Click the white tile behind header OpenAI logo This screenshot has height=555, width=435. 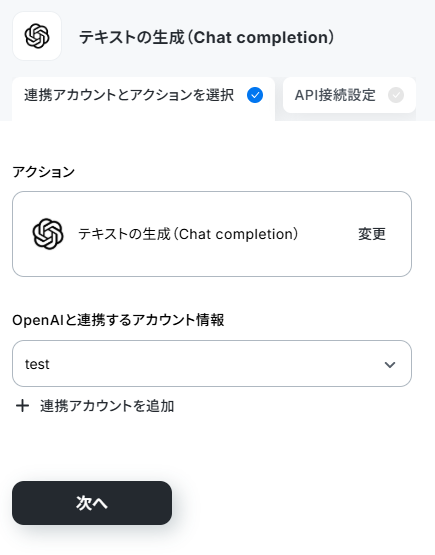coord(37,36)
